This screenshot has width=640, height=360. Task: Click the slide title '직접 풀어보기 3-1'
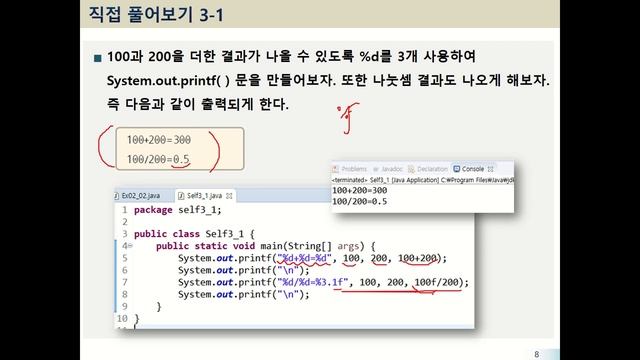(157, 15)
